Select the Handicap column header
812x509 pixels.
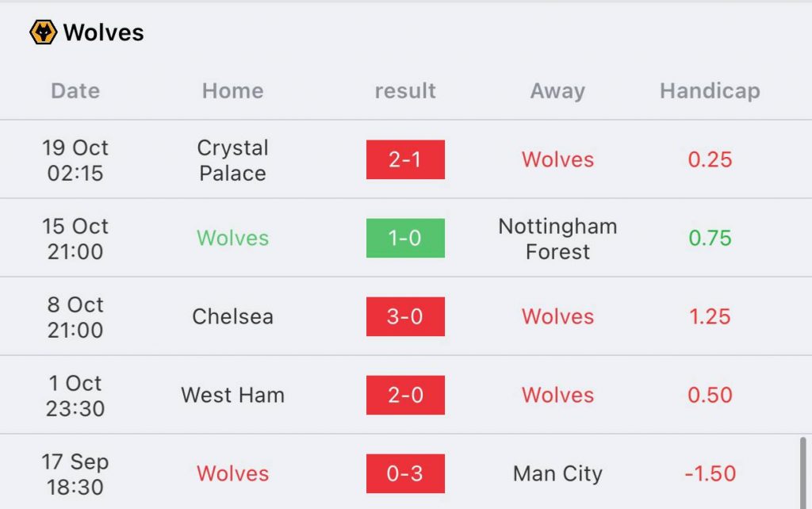point(710,91)
